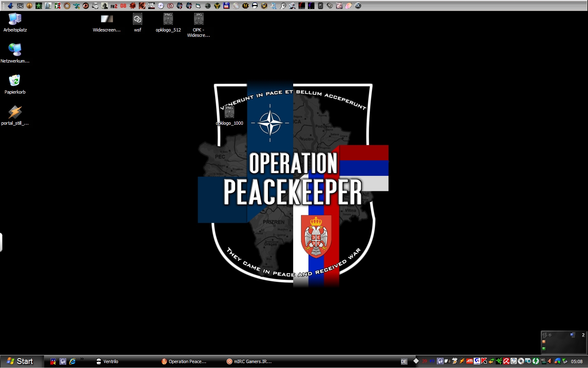Viewport: 588px width, 368px height.
Task: Launch the clenched fist icon shortcut
Action: click(x=283, y=6)
